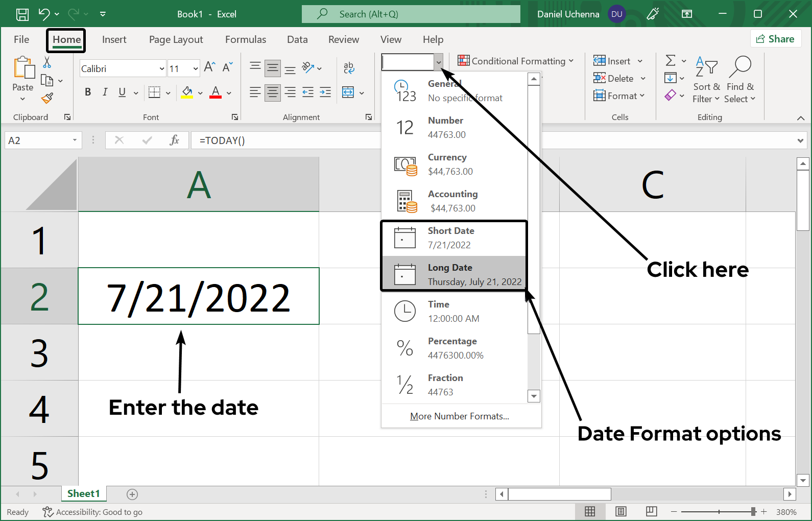Toggle Italic formatting
The width and height of the screenshot is (812, 521).
105,92
